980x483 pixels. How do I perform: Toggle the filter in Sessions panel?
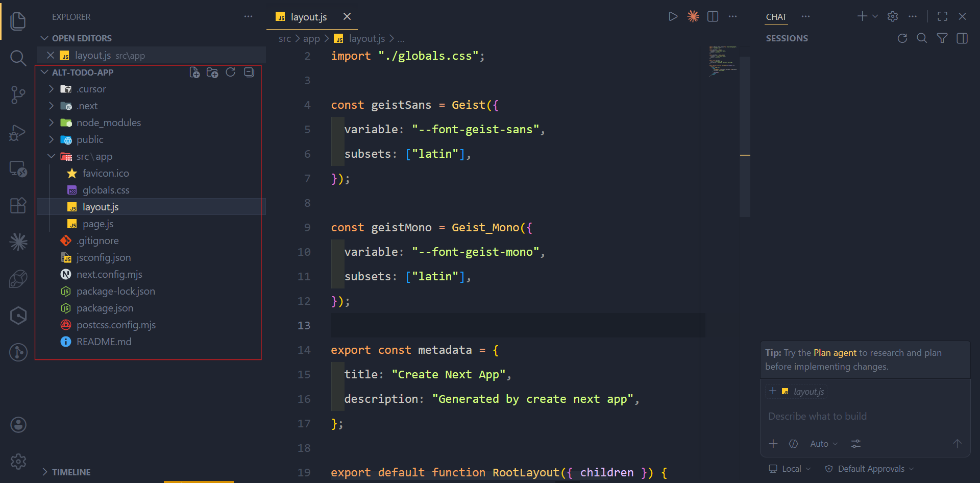click(942, 38)
